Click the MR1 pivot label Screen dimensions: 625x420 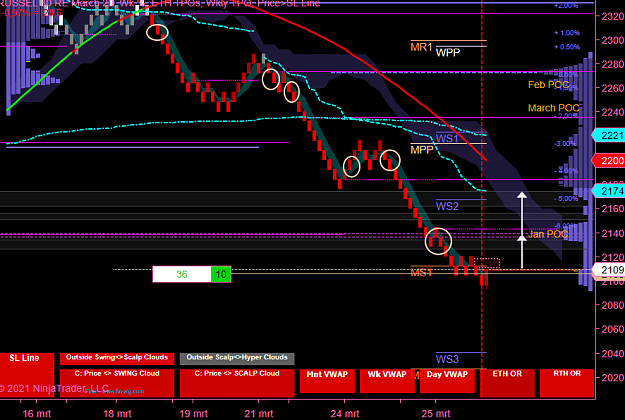point(421,47)
